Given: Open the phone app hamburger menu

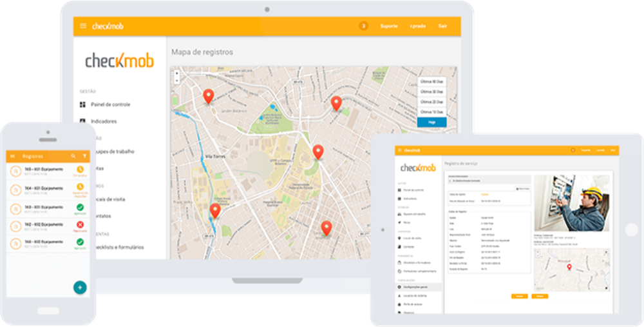Looking at the screenshot, I should pos(12,156).
